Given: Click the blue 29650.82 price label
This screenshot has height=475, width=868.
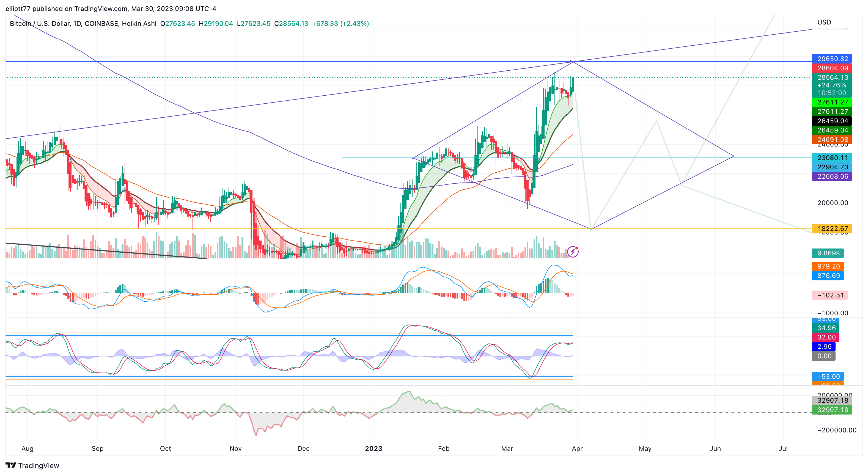Looking at the screenshot, I should click(x=832, y=59).
